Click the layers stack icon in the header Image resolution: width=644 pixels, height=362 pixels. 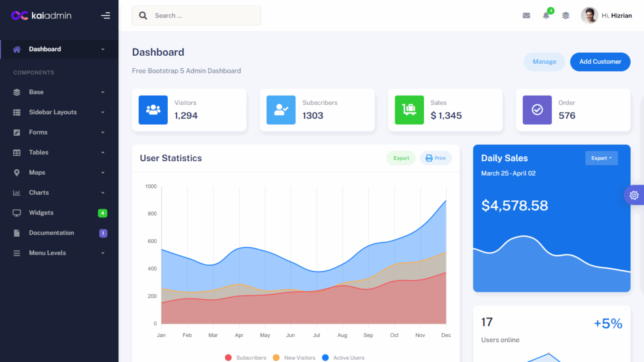[566, 15]
